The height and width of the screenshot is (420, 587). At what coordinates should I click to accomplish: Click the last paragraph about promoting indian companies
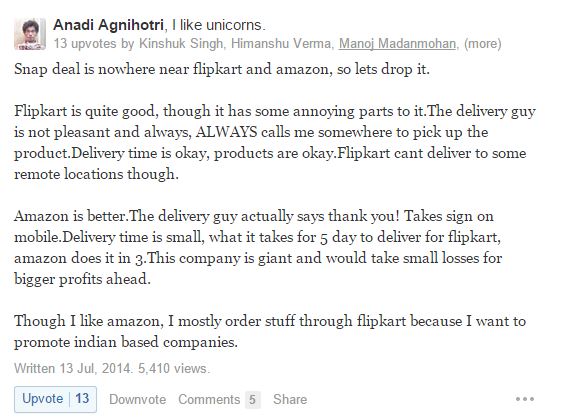[270, 331]
